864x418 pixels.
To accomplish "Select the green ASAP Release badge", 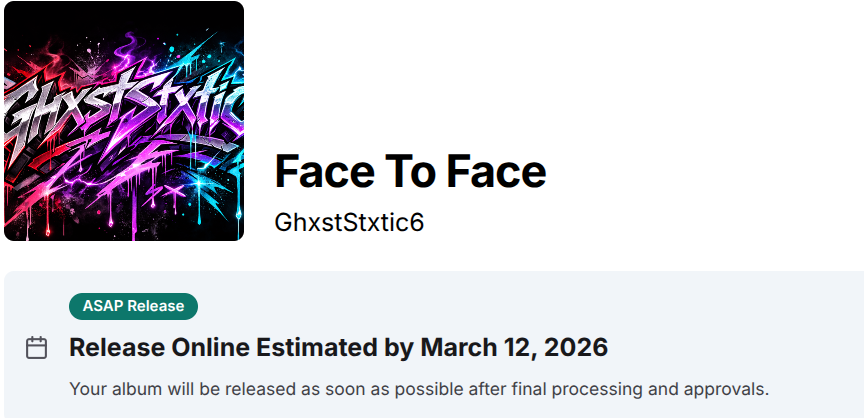I will click(x=133, y=306).
